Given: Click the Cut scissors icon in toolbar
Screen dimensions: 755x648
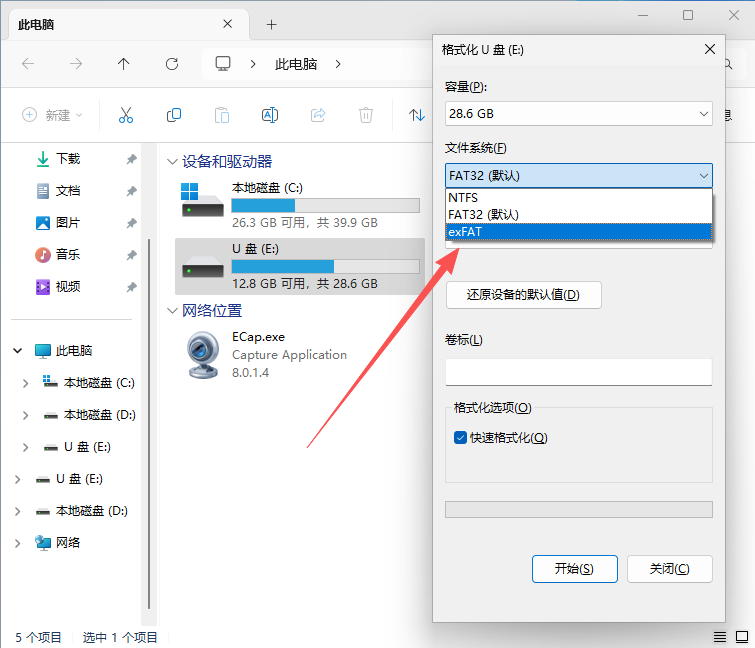Looking at the screenshot, I should pyautogui.click(x=126, y=115).
